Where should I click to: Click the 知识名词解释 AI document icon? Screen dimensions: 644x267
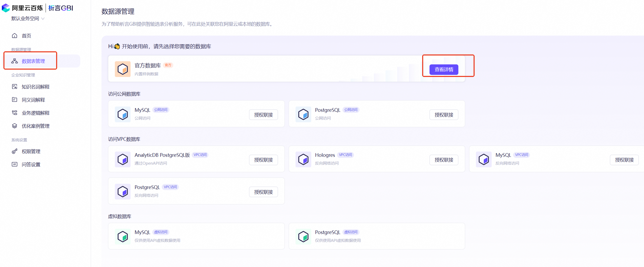[x=14, y=87]
